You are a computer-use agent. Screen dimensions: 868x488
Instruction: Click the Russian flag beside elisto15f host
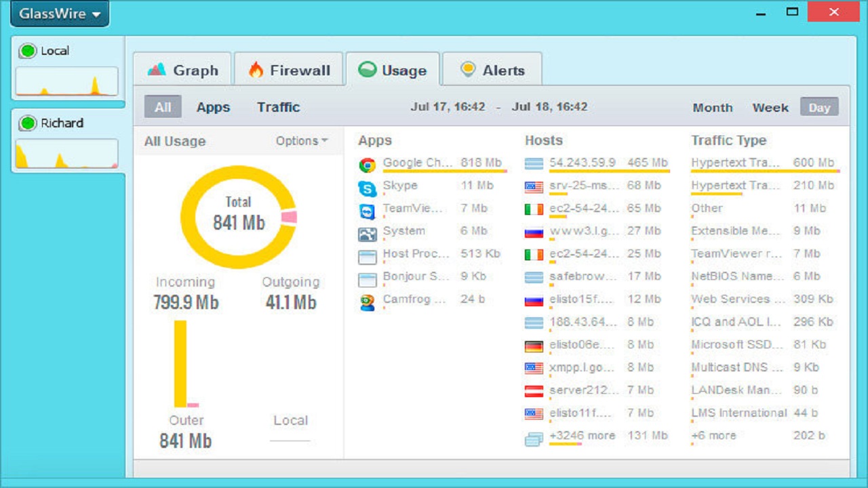534,300
